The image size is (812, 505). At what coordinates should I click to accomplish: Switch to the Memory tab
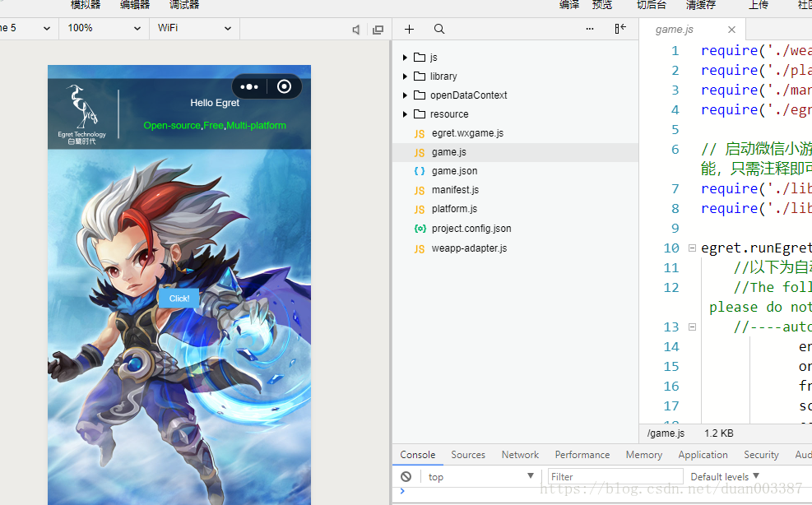[x=643, y=454]
